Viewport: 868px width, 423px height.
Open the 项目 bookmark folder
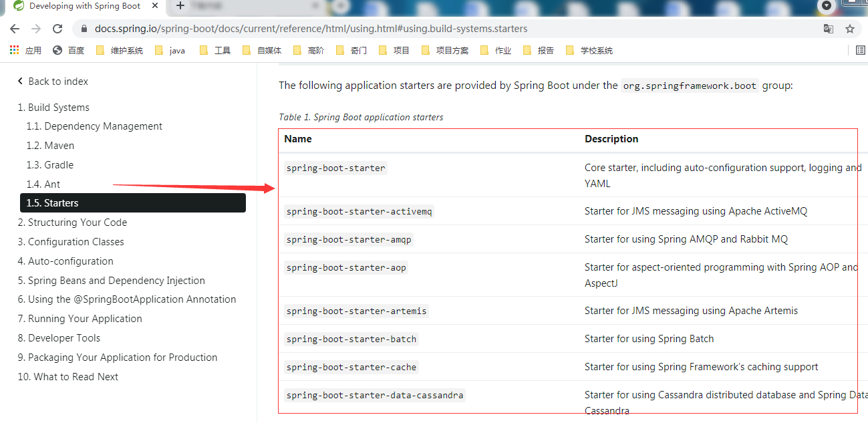point(394,50)
